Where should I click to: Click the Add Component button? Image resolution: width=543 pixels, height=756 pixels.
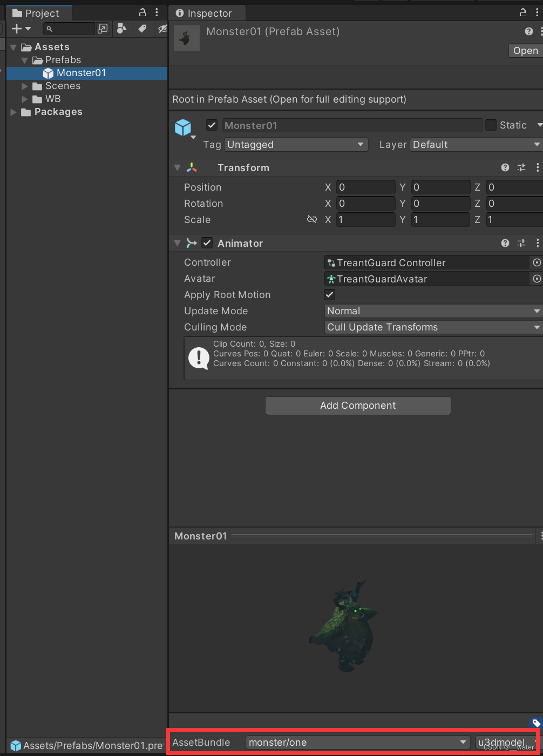click(357, 406)
